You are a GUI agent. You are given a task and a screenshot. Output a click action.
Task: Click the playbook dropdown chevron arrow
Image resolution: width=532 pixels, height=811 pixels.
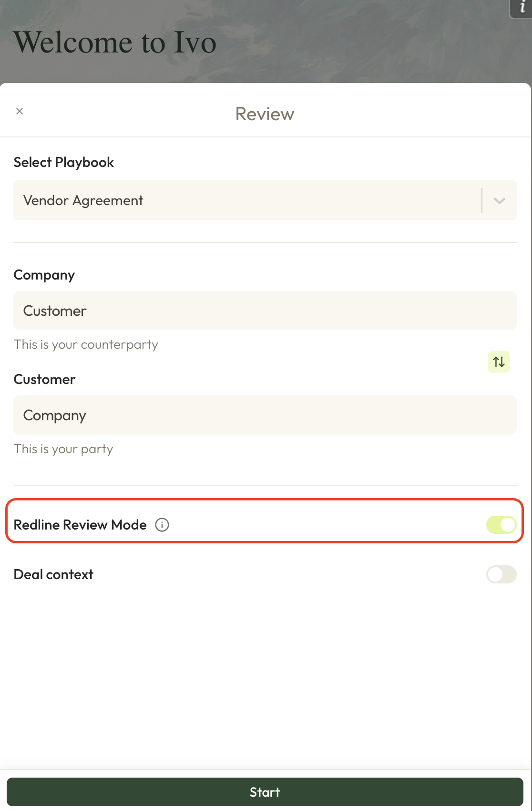500,200
